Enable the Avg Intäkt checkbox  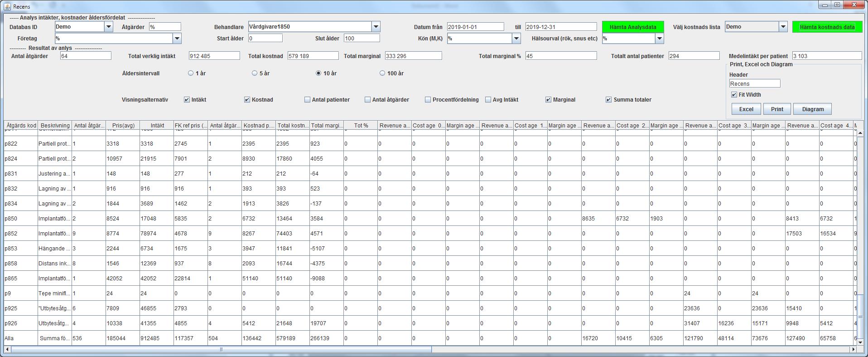pos(488,99)
